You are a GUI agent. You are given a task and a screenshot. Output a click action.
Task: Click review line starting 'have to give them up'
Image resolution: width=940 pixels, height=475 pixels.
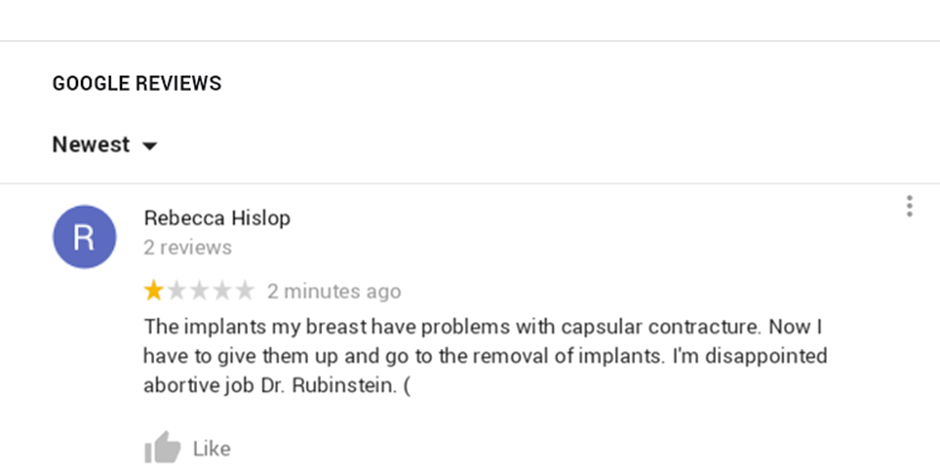[x=486, y=356]
